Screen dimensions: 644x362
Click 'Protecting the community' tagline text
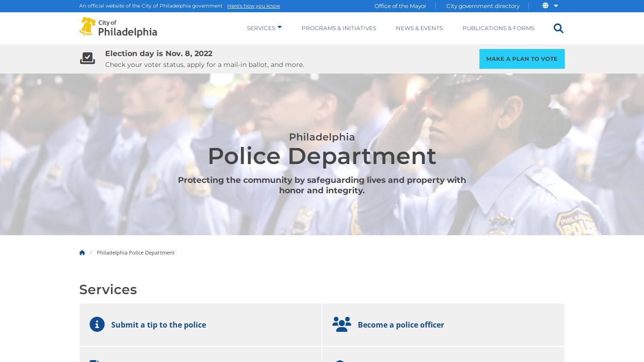pyautogui.click(x=322, y=185)
